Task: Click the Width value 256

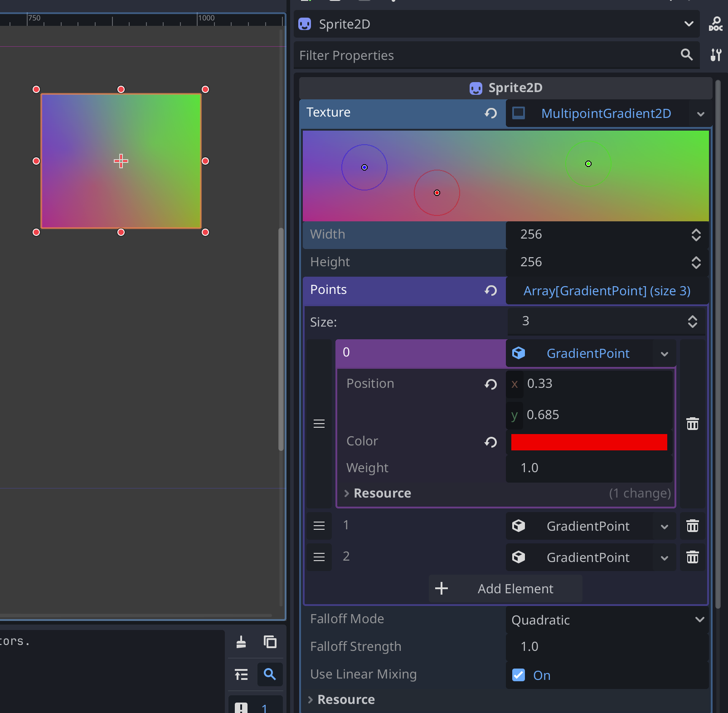Action: point(531,234)
